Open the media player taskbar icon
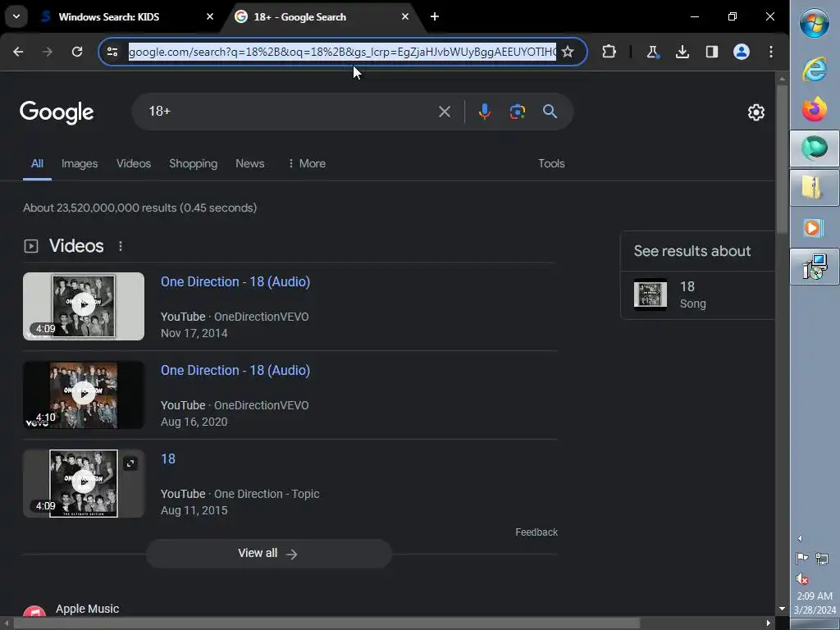Screen dimensions: 840x630 click(x=815, y=228)
